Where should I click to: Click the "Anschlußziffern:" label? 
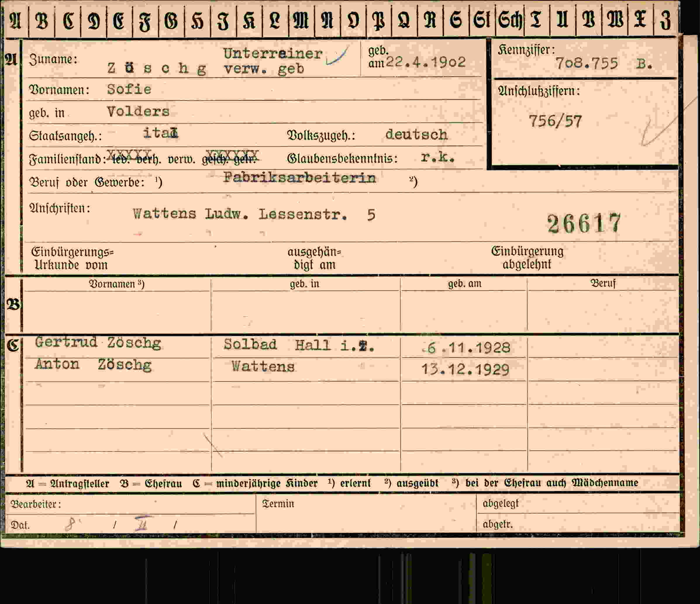pos(539,91)
